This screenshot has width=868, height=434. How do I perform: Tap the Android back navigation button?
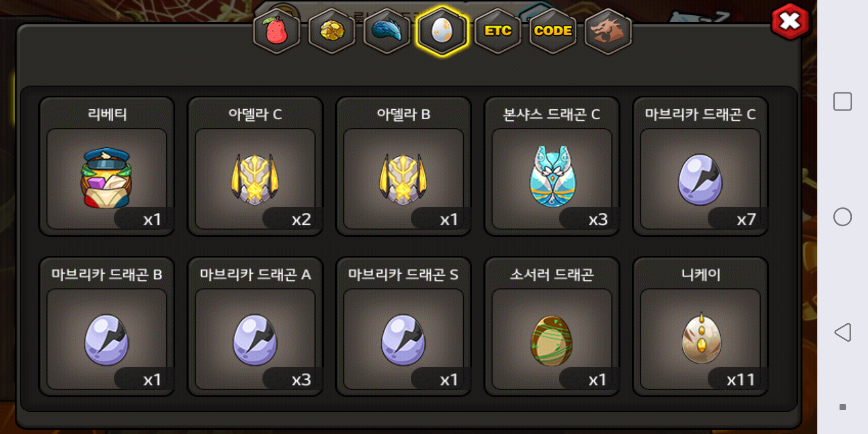[843, 332]
